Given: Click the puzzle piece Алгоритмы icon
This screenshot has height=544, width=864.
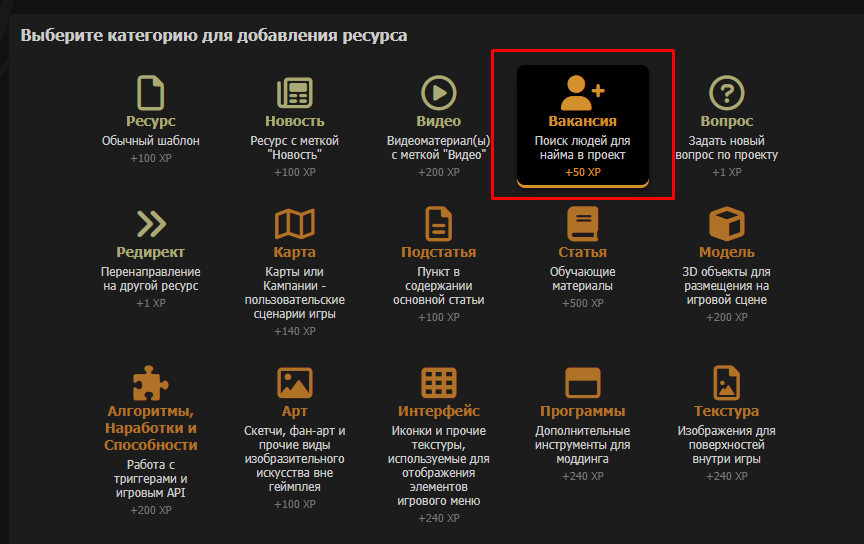Looking at the screenshot, I should [x=150, y=383].
